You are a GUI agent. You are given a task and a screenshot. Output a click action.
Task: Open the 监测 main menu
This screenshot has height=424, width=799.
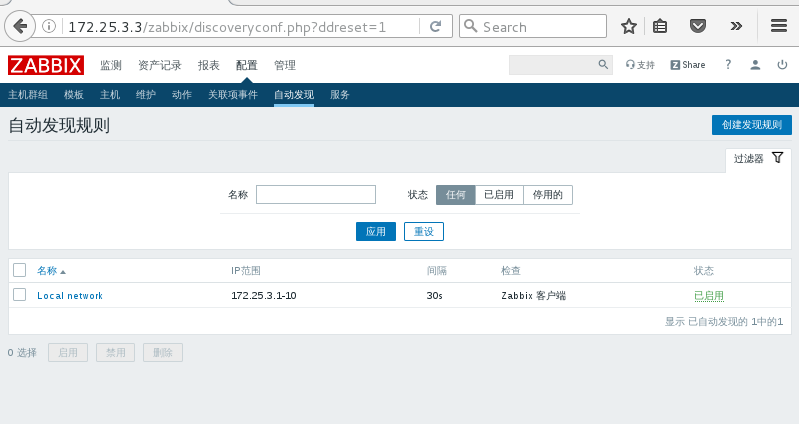coord(111,65)
